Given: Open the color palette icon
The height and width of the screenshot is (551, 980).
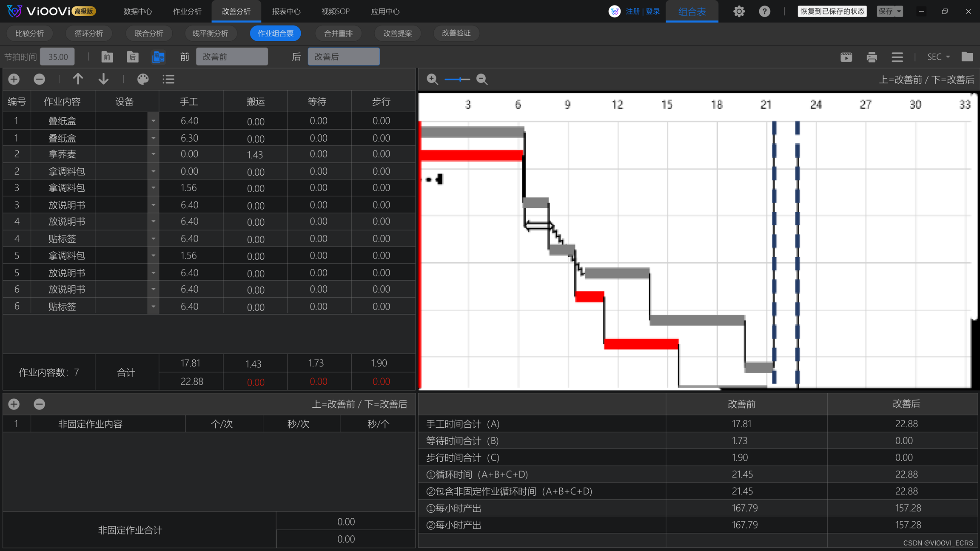Looking at the screenshot, I should (143, 79).
